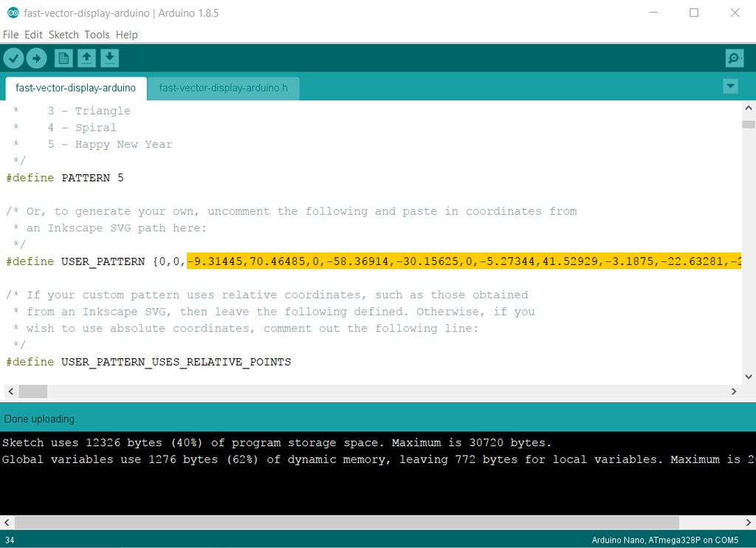Maximize the Arduino window
Image resolution: width=756 pixels, height=548 pixels.
tap(694, 13)
